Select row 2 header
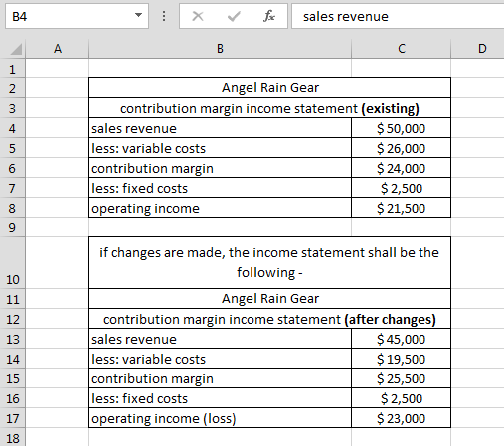The width and height of the screenshot is (504, 446). (x=12, y=88)
